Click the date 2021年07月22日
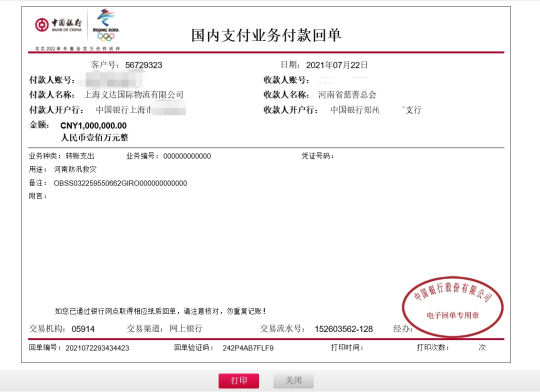This screenshot has height=392, width=540. (x=336, y=65)
